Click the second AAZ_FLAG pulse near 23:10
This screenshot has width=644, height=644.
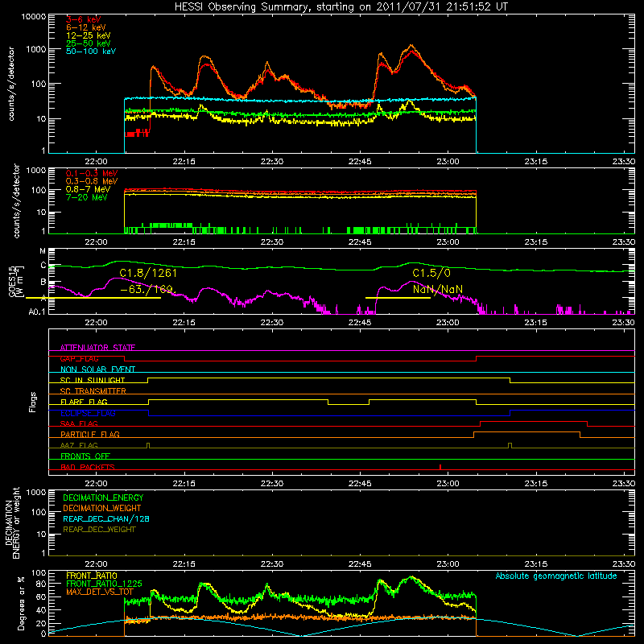click(x=510, y=445)
